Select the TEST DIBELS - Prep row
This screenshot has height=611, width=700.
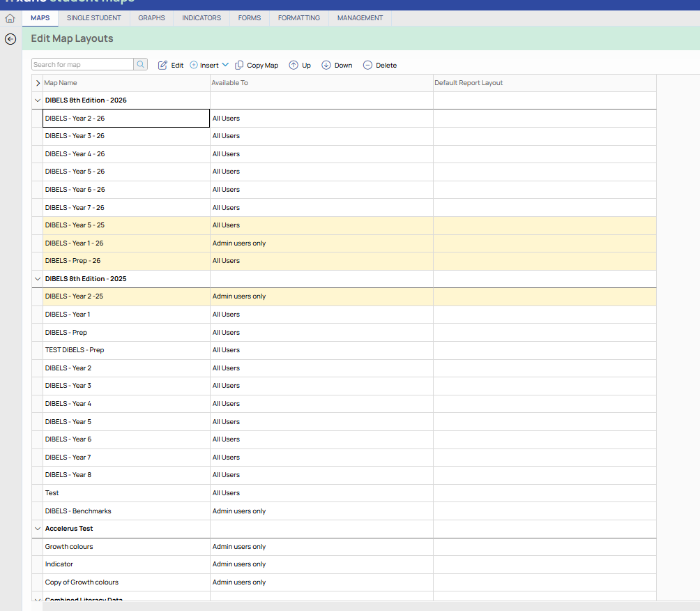[344, 350]
